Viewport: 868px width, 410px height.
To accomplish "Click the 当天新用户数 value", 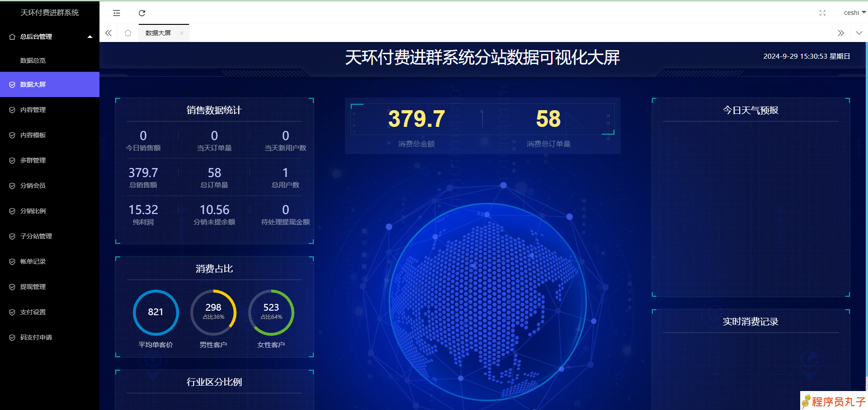I will pyautogui.click(x=286, y=135).
